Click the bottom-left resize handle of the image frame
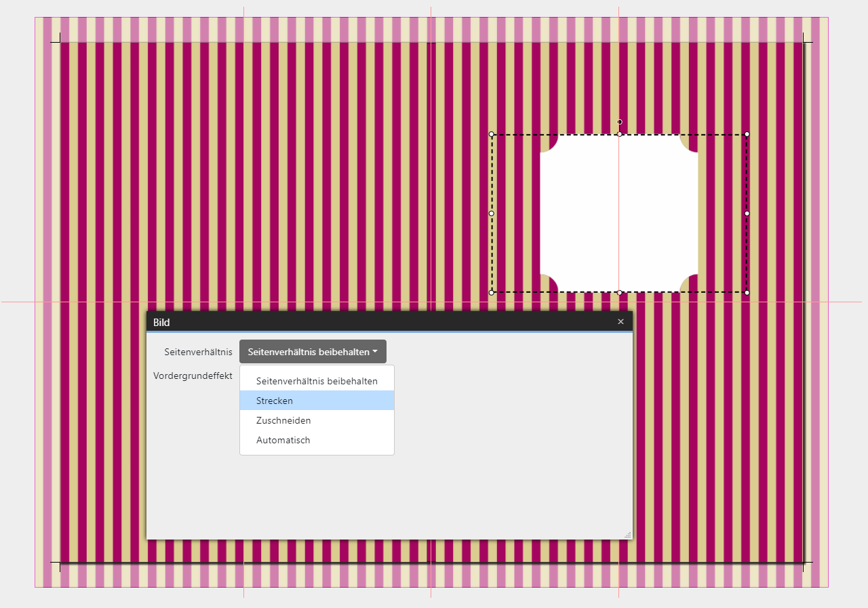Screen dimensions: 868x608 click(x=492, y=293)
